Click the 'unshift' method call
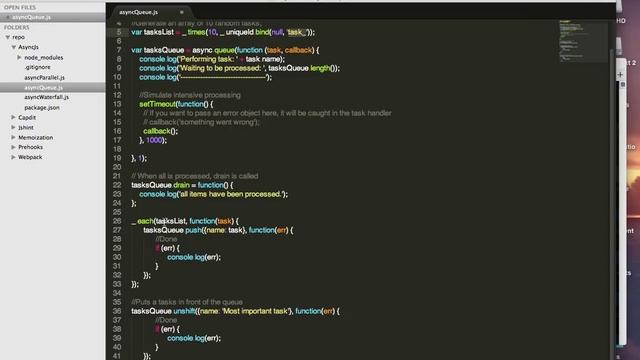640x360 pixels. coord(184,311)
